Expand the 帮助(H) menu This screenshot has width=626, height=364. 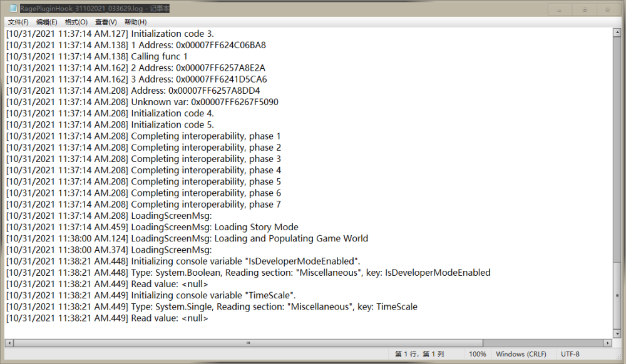coord(135,22)
